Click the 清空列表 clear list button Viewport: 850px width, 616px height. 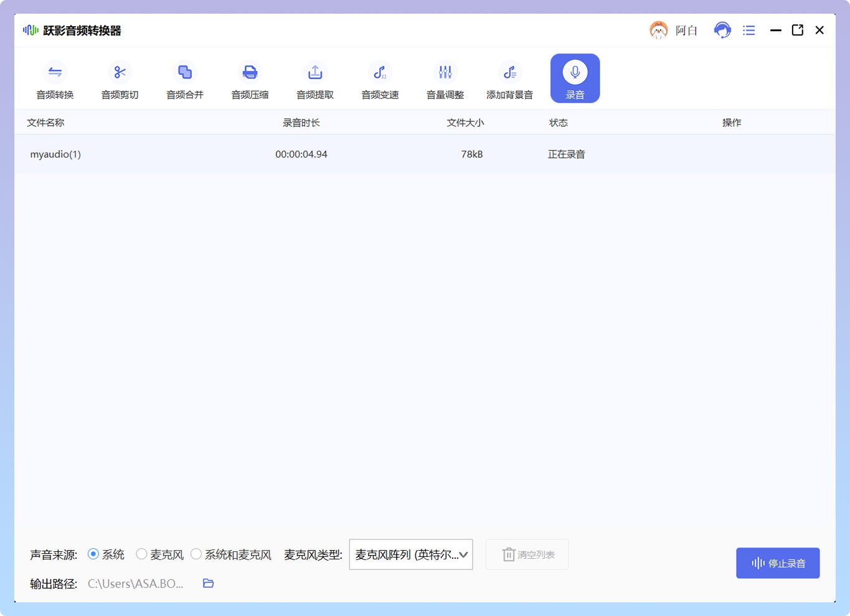coord(527,554)
